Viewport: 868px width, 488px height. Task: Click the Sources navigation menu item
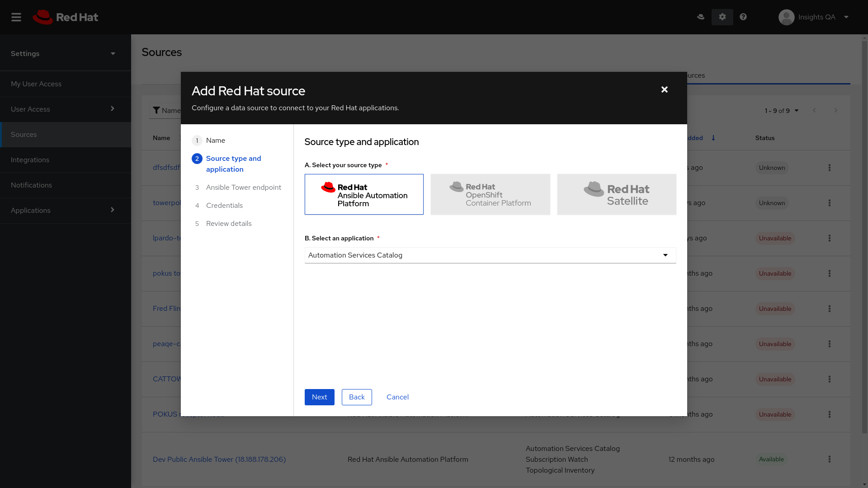(x=66, y=134)
